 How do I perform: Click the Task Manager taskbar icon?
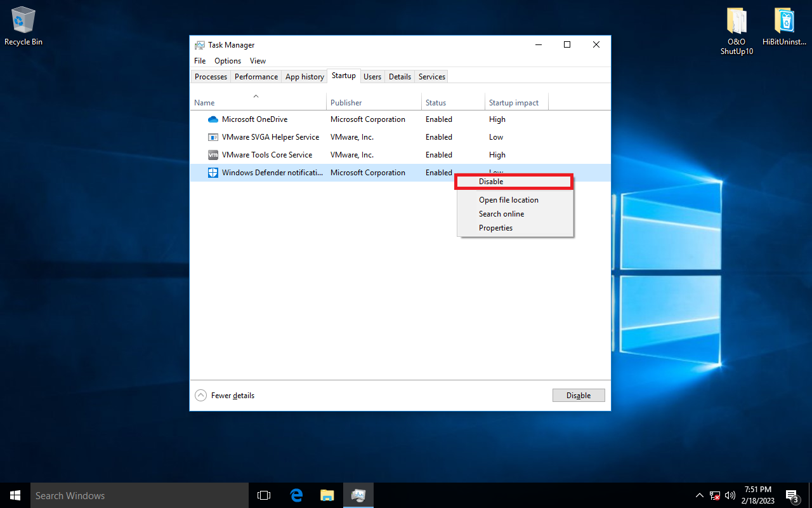pos(358,495)
